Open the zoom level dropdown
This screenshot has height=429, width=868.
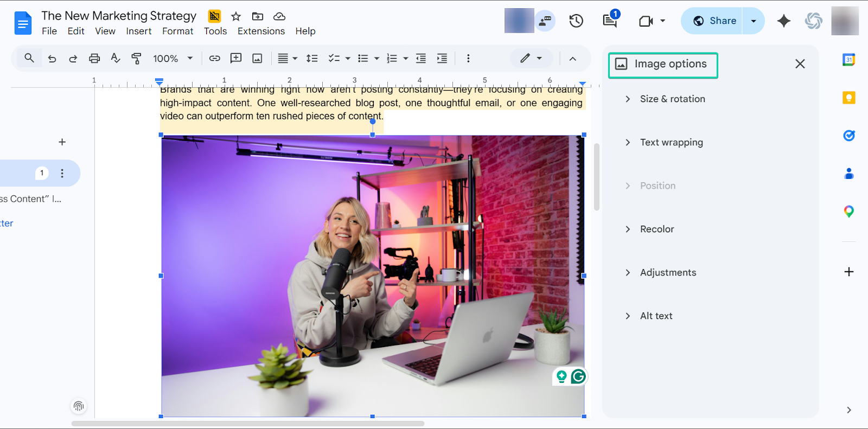[173, 58]
